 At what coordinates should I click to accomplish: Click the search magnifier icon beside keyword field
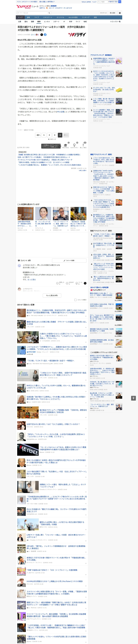coord(49,13)
